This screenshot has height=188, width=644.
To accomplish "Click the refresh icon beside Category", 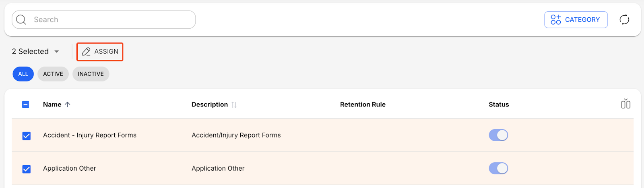I will [624, 20].
